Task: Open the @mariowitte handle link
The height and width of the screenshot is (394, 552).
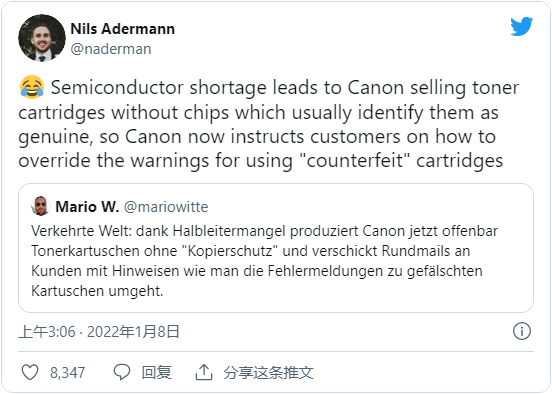Action: click(x=166, y=207)
